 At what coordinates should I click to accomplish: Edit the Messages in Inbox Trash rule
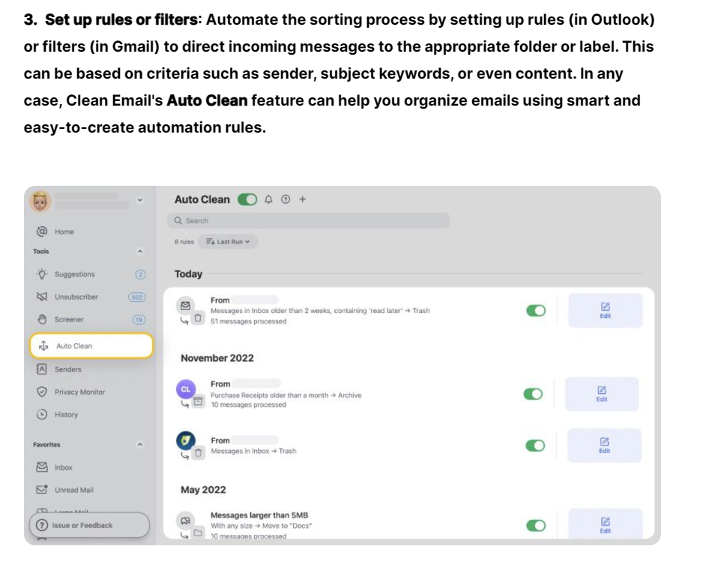pyautogui.click(x=604, y=446)
